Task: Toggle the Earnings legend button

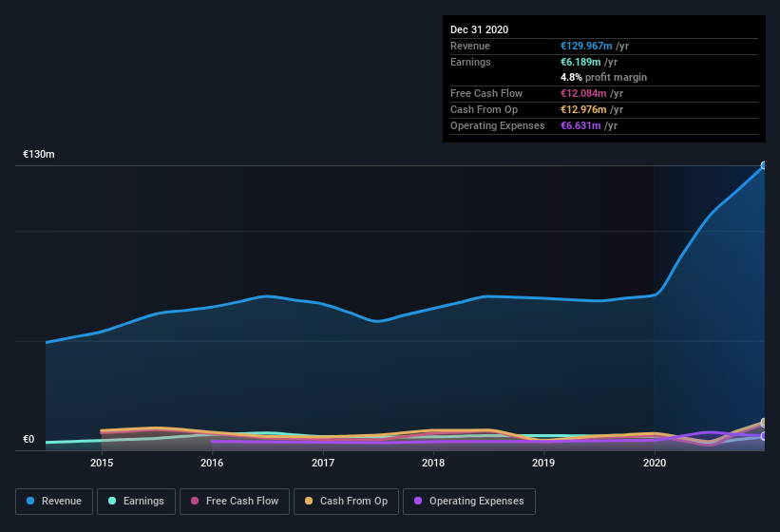Action: pos(136,502)
